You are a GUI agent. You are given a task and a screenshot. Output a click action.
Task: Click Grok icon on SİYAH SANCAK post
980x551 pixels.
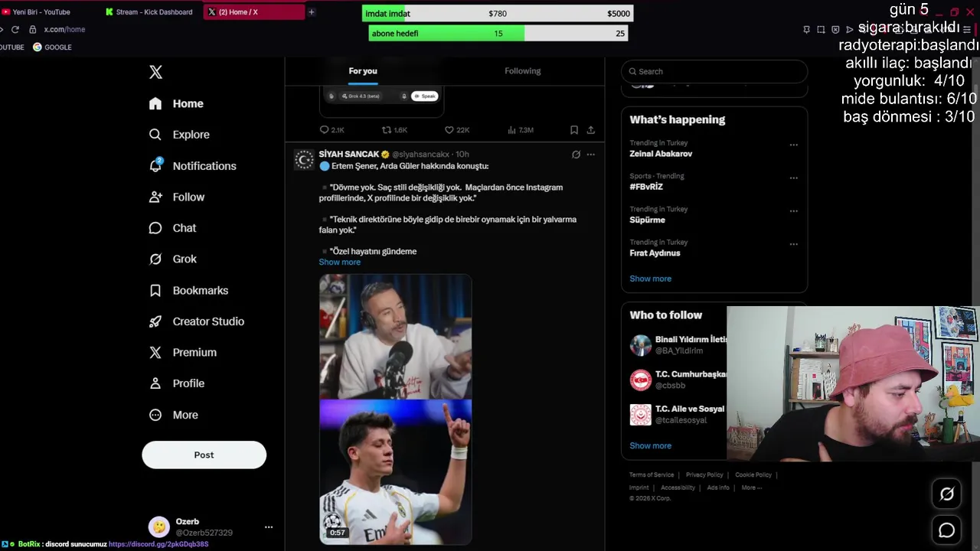pos(576,155)
